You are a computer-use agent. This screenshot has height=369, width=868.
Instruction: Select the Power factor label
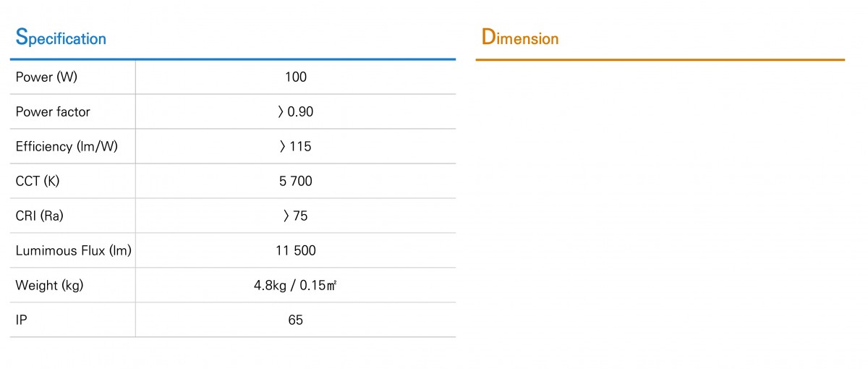[53, 112]
